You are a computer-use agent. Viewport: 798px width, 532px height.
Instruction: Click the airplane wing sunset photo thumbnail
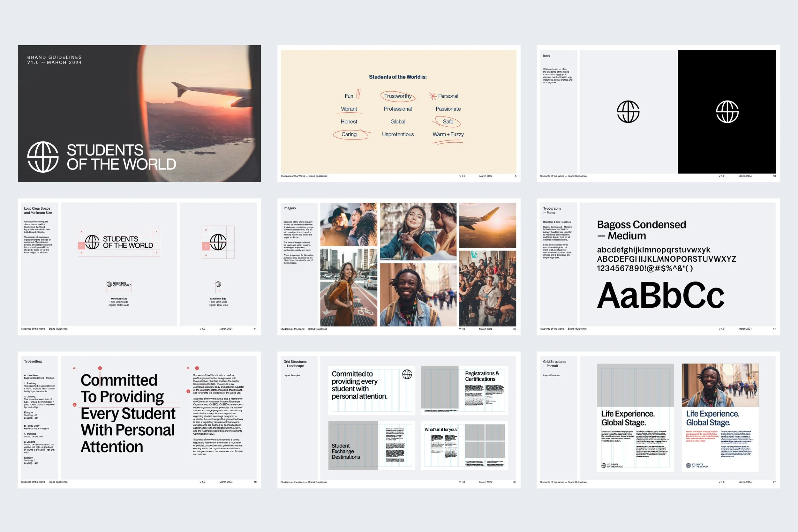[487, 225]
